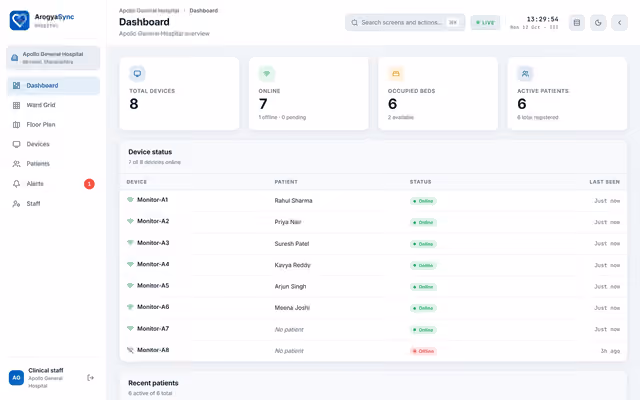Select Monitor-A1 device row
Screen dimensions: 640x400
pos(373,200)
